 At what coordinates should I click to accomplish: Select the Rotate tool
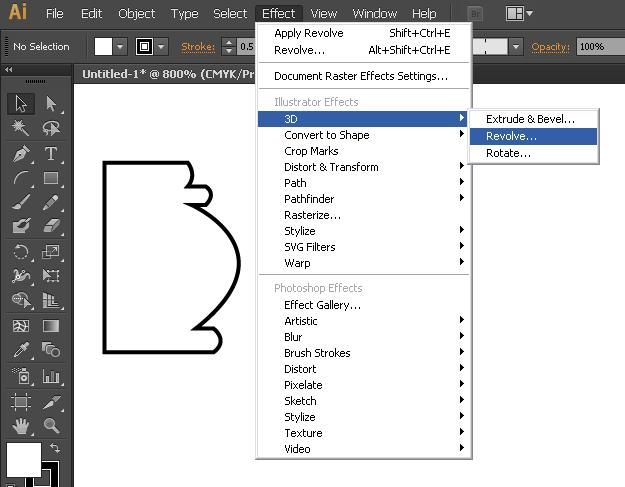pyautogui.click(x=21, y=252)
